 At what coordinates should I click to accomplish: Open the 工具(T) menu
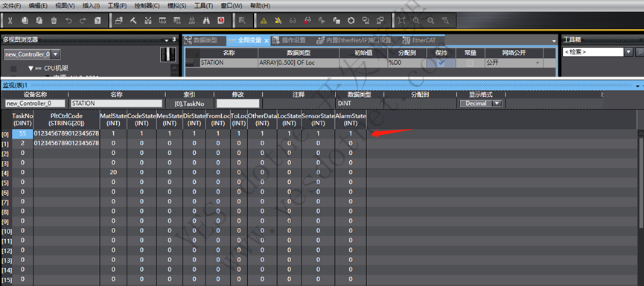(x=203, y=6)
